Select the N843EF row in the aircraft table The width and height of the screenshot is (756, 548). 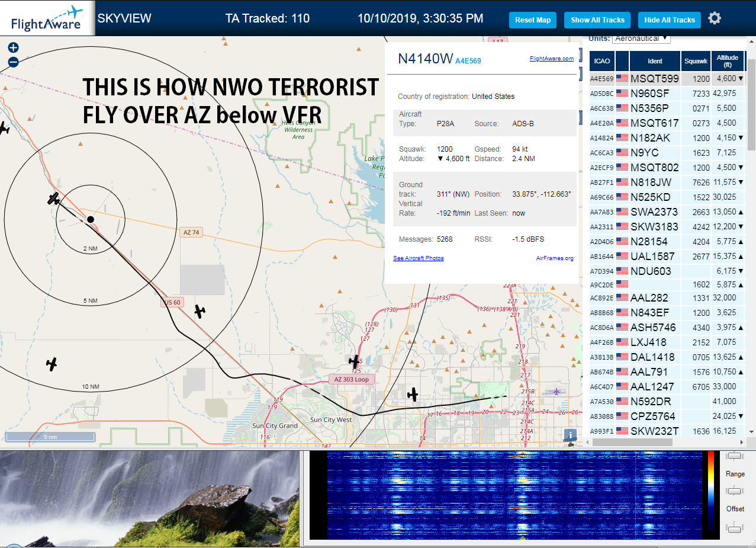[667, 312]
